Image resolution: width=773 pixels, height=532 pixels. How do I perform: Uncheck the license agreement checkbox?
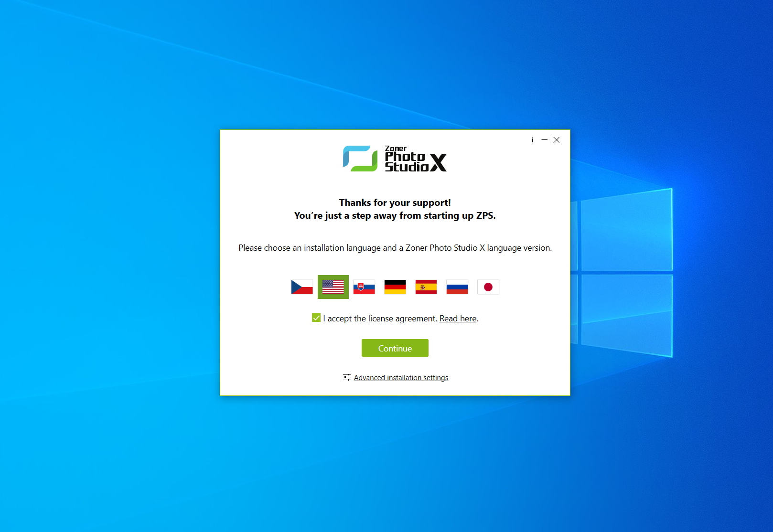[316, 318]
